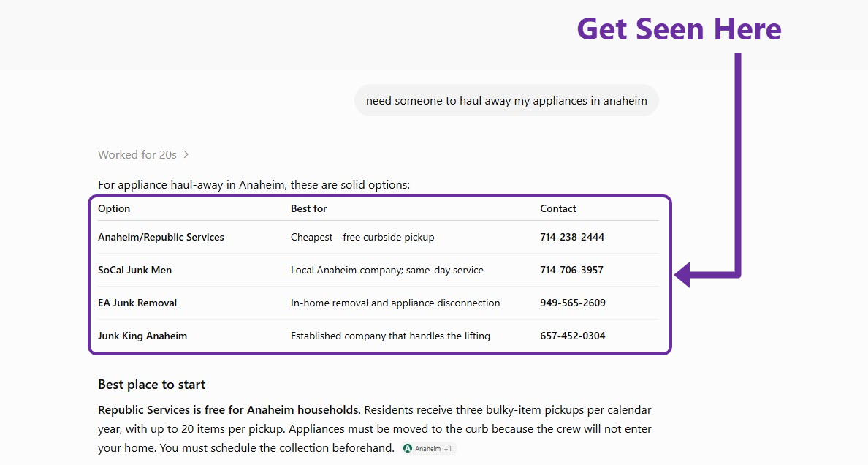868x465 pixels.
Task: Click 'In-home removal and appliance disconnection' cell
Action: (395, 303)
